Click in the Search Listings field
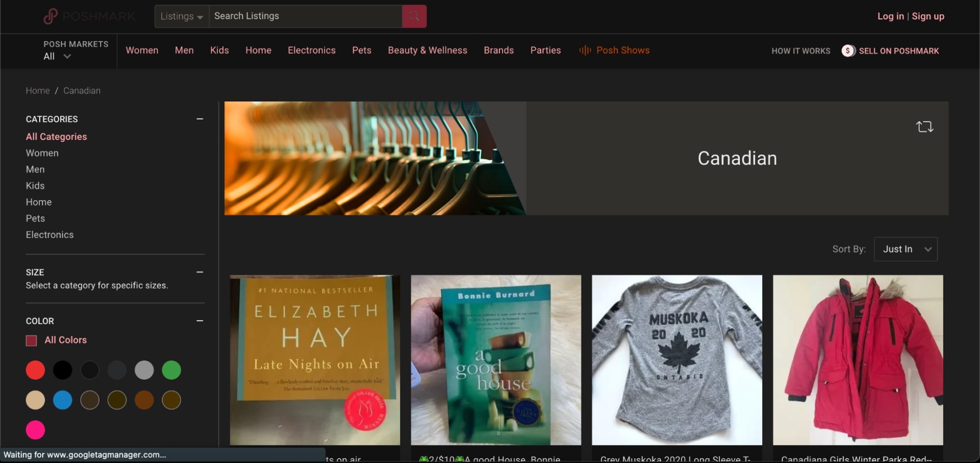The width and height of the screenshot is (980, 463). point(305,16)
